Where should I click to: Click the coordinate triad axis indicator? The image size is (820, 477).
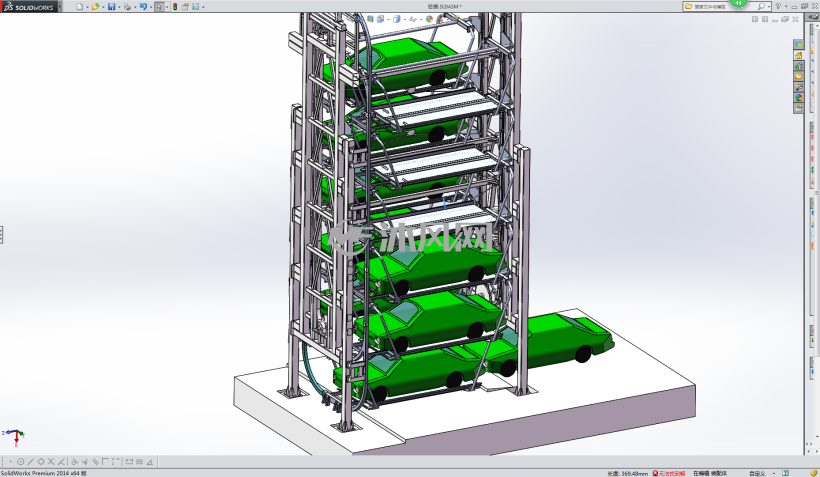click(14, 437)
